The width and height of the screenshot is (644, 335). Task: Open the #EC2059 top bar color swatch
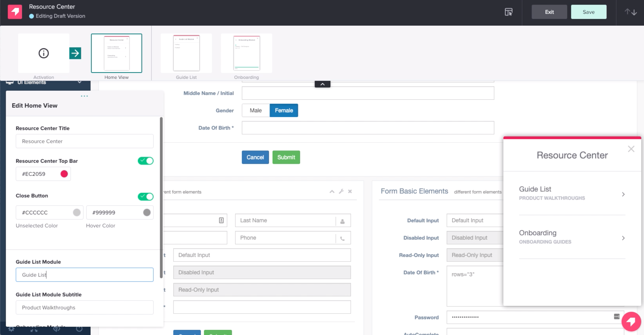pyautogui.click(x=64, y=174)
